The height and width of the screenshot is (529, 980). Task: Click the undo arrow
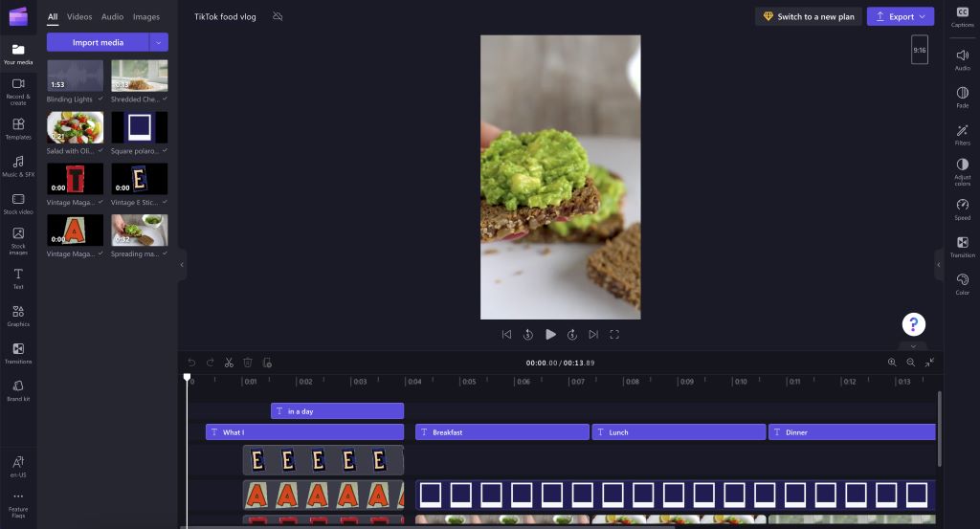pos(191,363)
